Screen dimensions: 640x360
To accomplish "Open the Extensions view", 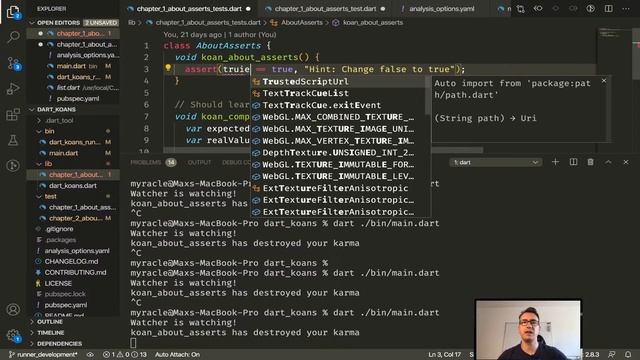I will click(x=13, y=115).
